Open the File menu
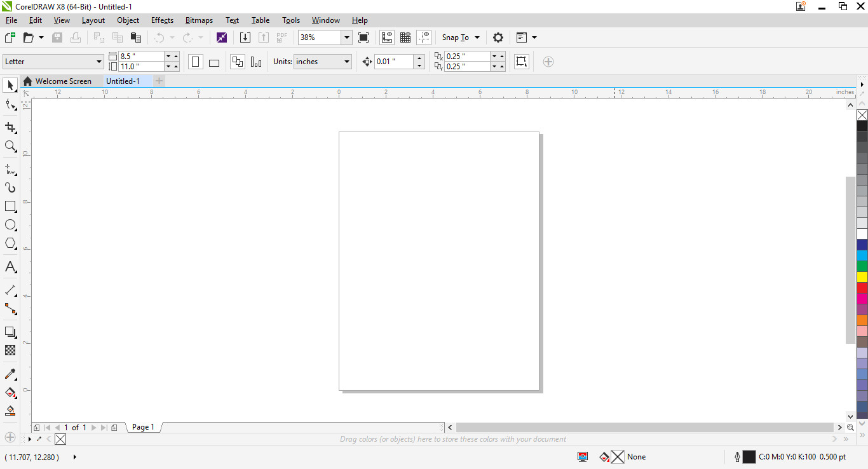This screenshot has width=868, height=469. coord(11,20)
